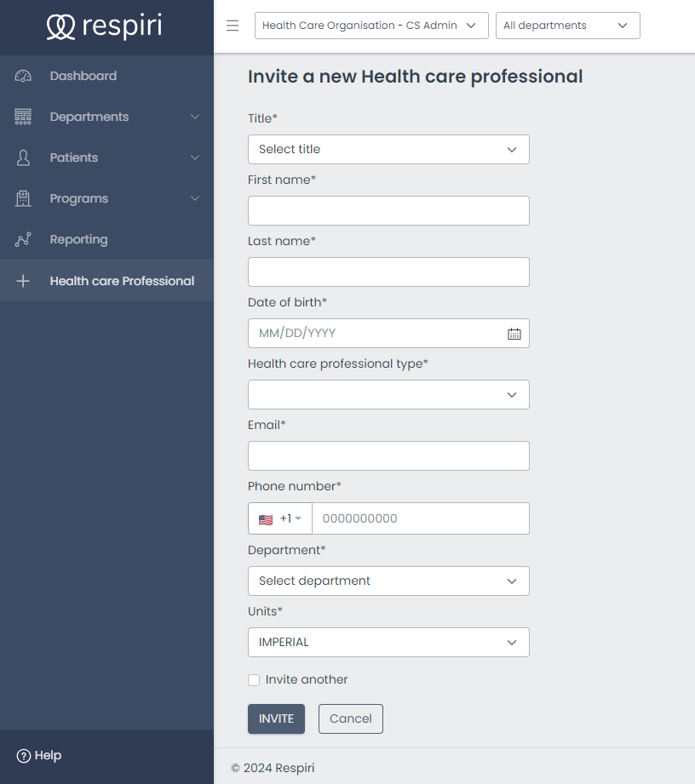Click the Cancel button
The height and width of the screenshot is (784, 695).
click(351, 718)
